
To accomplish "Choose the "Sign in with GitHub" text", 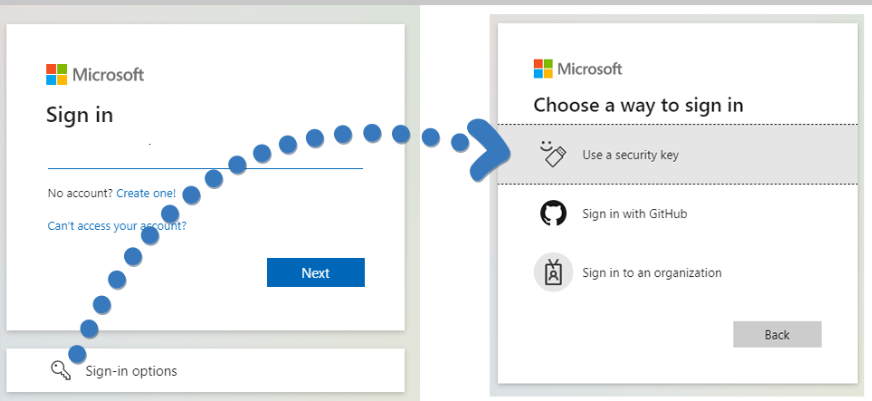I will 634,213.
